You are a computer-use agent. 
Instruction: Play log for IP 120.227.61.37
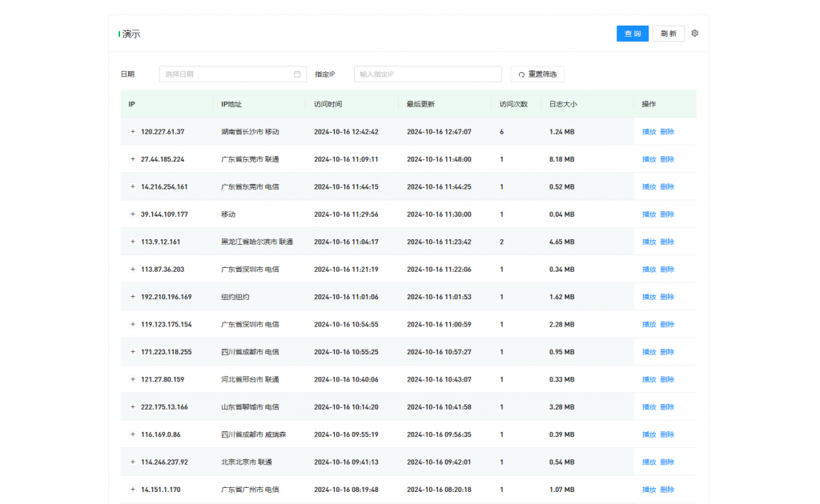pos(649,132)
